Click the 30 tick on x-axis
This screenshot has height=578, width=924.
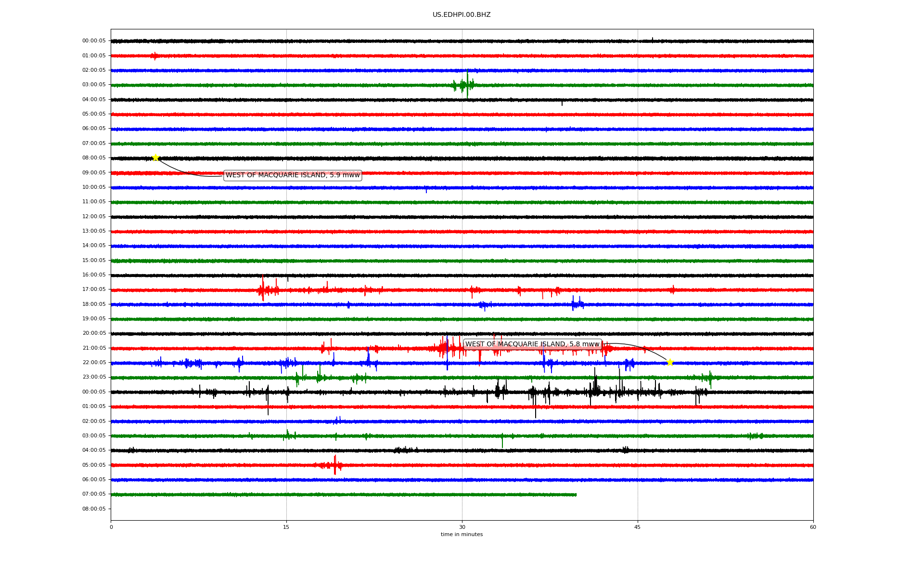(x=462, y=527)
